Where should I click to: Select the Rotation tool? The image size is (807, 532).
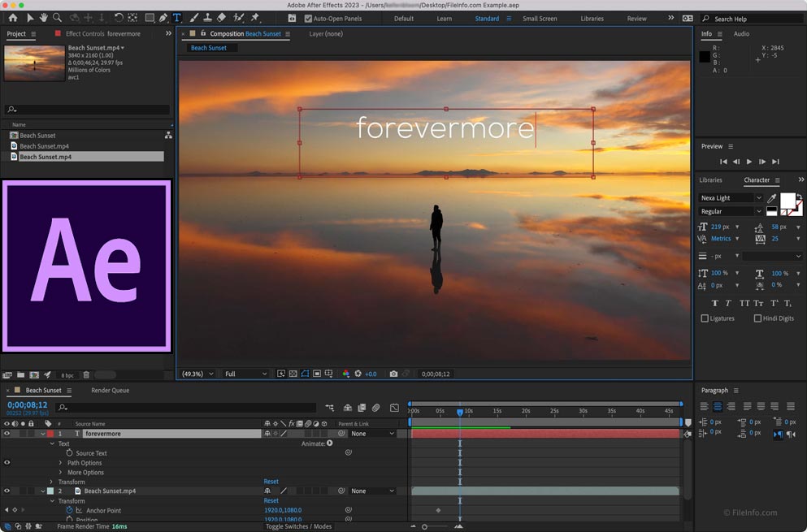click(x=119, y=18)
